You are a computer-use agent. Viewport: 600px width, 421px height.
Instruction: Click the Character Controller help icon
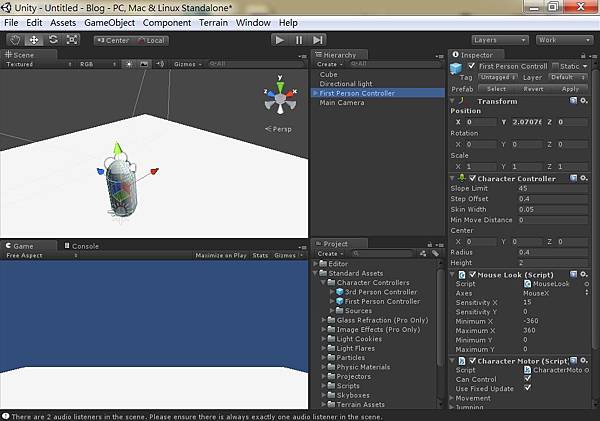coord(573,178)
